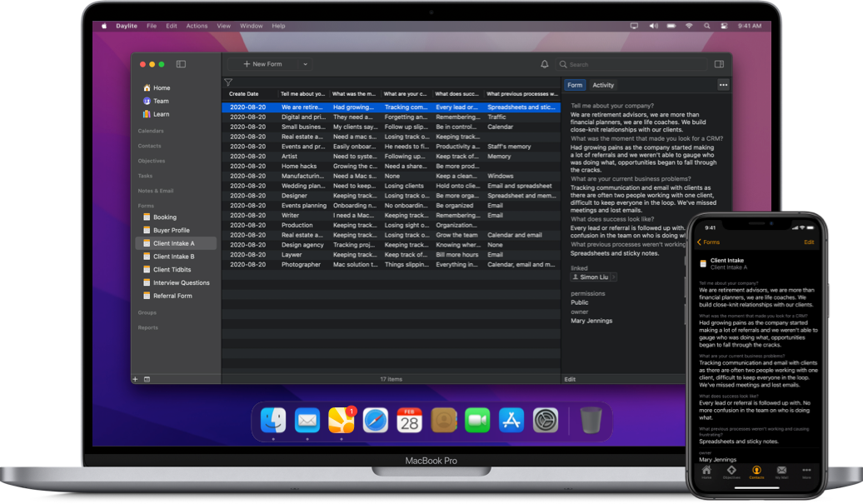
Task: Toggle the left sidebar visibility button
Action: (x=181, y=64)
